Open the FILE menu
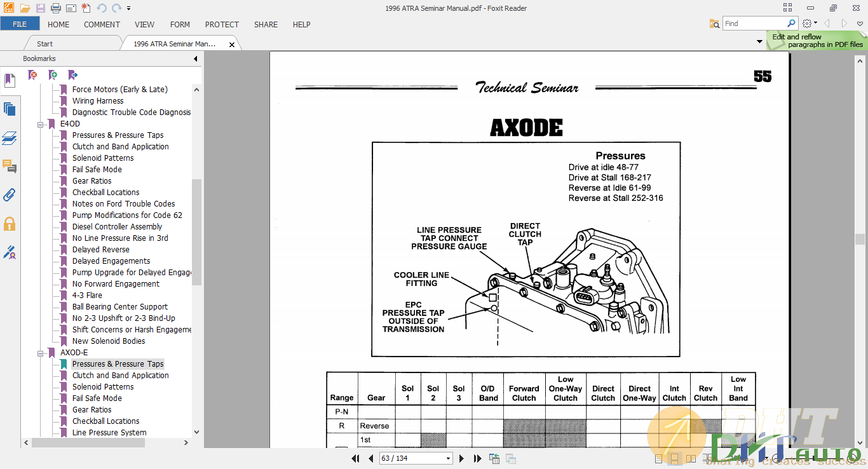The width and height of the screenshot is (868, 469). click(x=20, y=24)
